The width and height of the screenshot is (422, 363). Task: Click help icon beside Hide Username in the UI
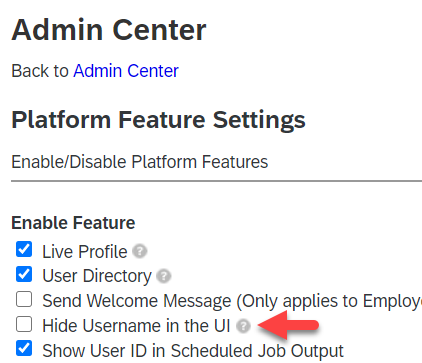pyautogui.click(x=243, y=326)
